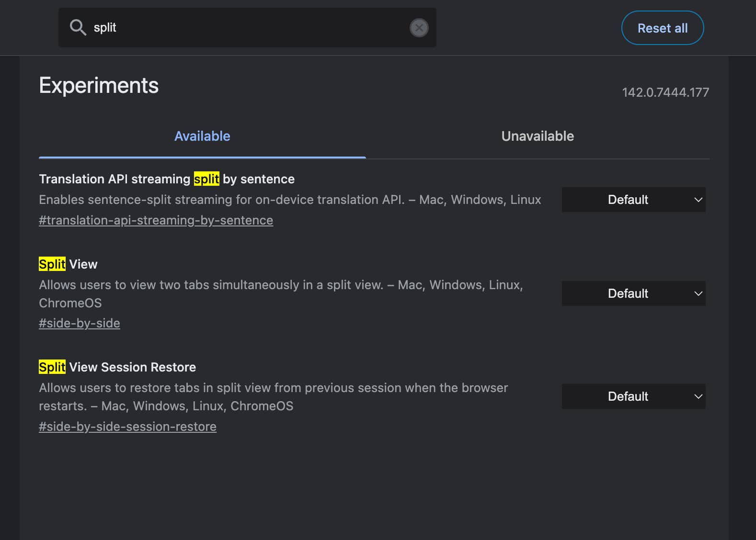
Task: Click the Chrome version number 142.0.7444.177
Action: pos(665,92)
